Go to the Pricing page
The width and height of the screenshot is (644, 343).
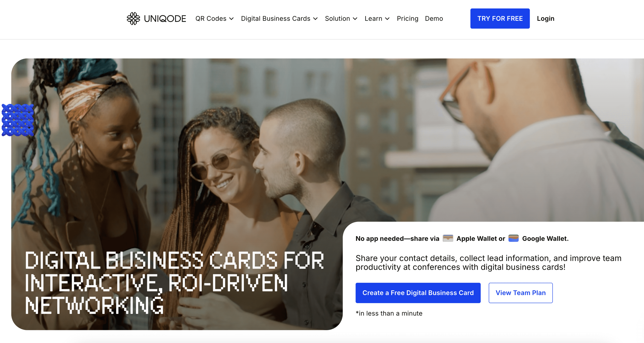tap(407, 18)
